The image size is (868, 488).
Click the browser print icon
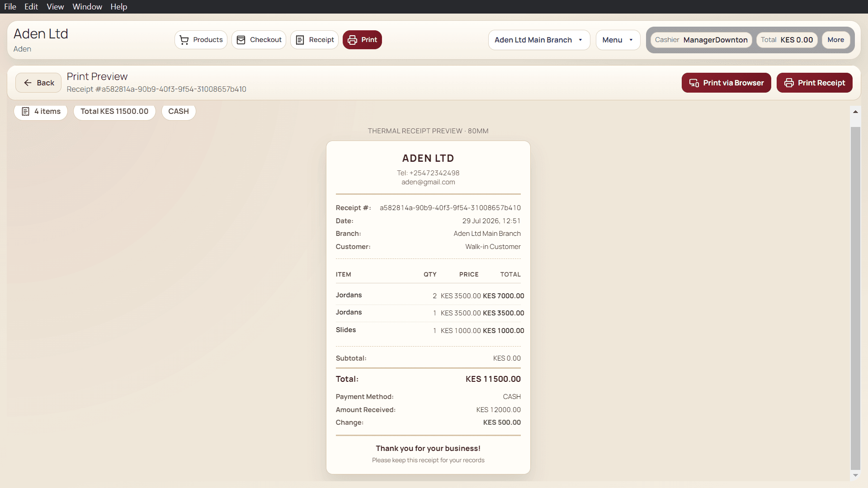pyautogui.click(x=694, y=83)
